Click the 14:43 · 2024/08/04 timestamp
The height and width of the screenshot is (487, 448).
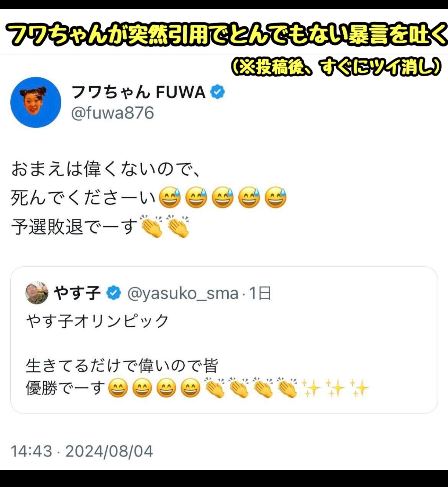point(82,451)
